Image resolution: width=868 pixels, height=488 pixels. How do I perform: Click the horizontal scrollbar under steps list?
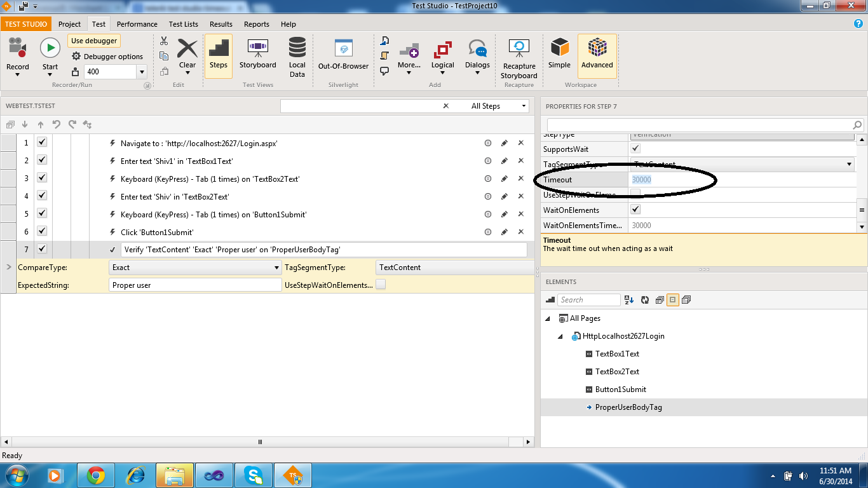[259, 442]
